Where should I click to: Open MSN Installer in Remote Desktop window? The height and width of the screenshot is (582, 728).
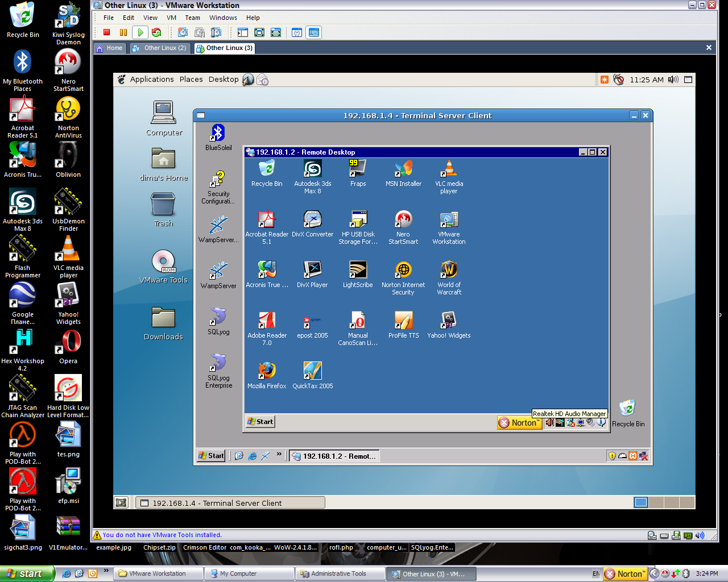(x=403, y=172)
